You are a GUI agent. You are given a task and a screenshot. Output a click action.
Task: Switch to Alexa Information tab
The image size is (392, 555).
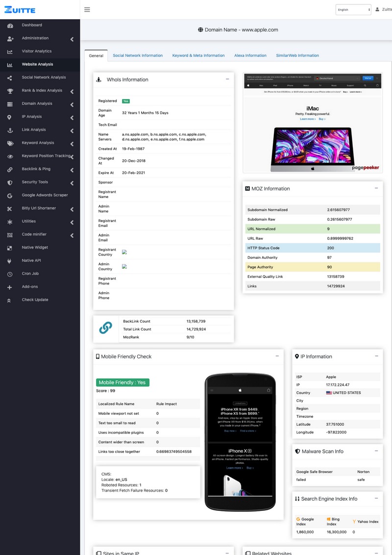point(250,55)
